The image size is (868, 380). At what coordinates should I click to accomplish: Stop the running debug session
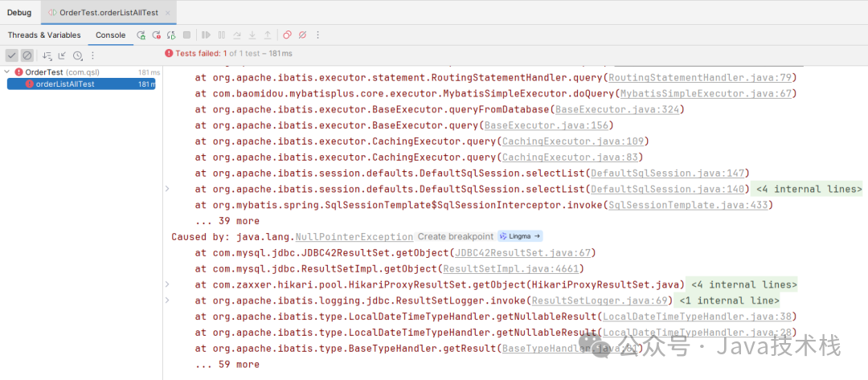tap(186, 35)
